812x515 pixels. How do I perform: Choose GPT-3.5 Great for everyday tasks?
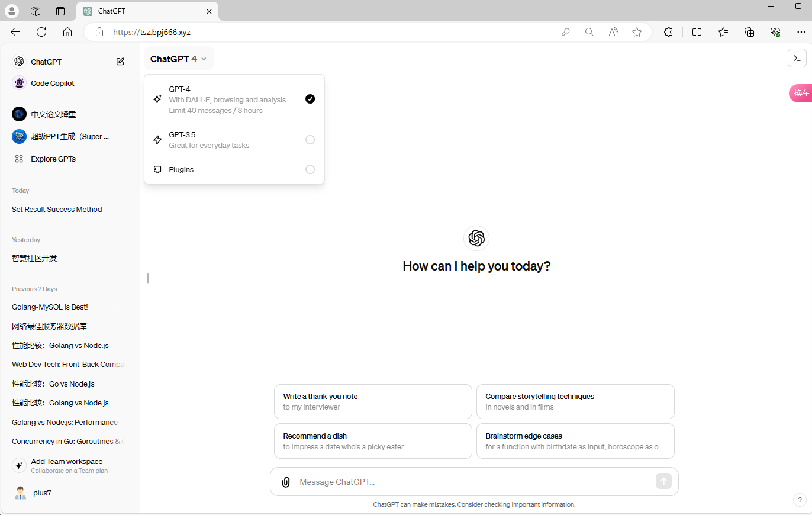coord(234,140)
